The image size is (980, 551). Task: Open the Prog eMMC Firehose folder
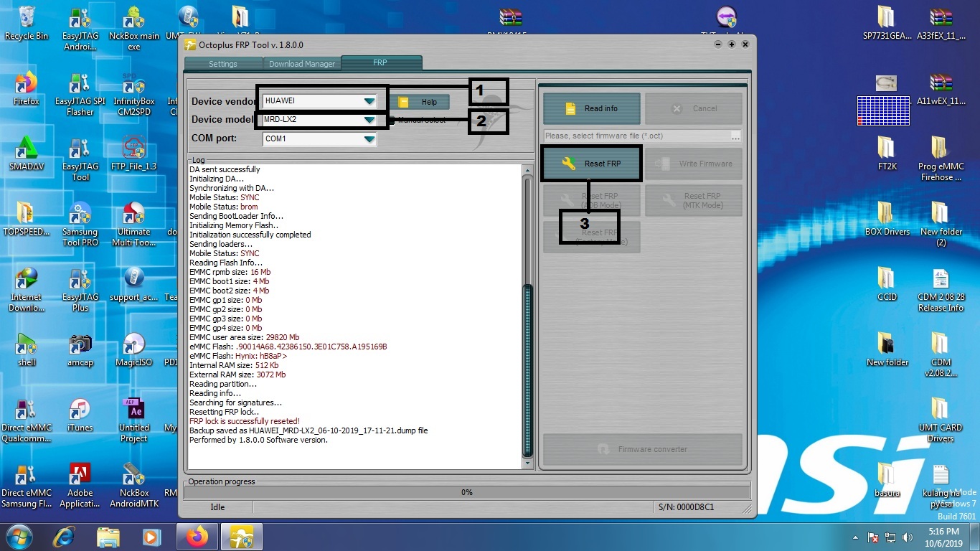[941, 159]
